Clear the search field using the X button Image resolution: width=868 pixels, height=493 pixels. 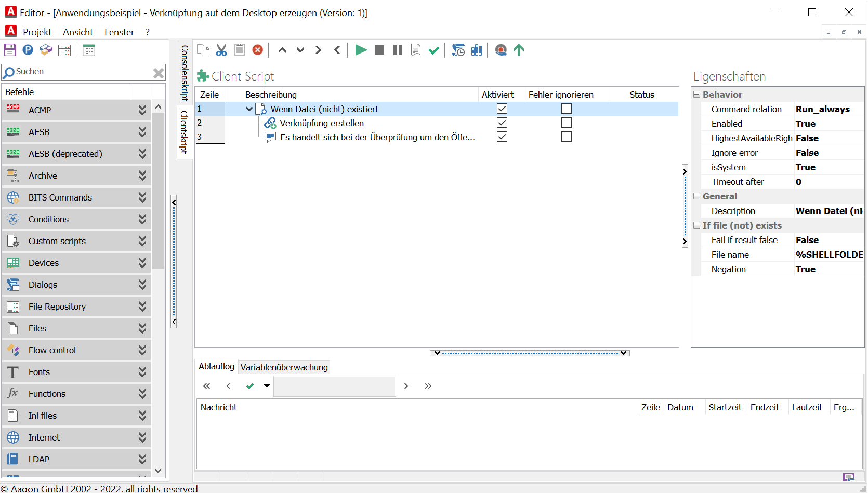[x=158, y=72]
